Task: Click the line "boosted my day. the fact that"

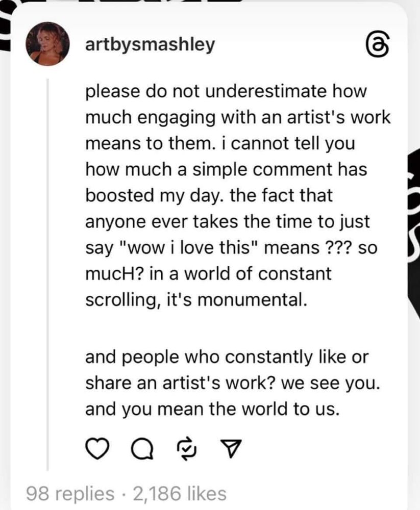Action: click(x=209, y=195)
